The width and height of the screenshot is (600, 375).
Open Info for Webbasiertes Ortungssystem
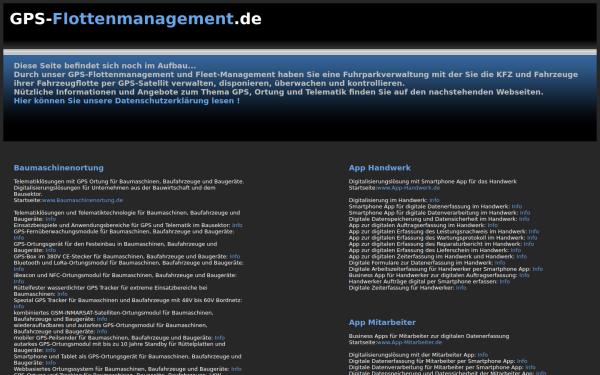point(236,369)
